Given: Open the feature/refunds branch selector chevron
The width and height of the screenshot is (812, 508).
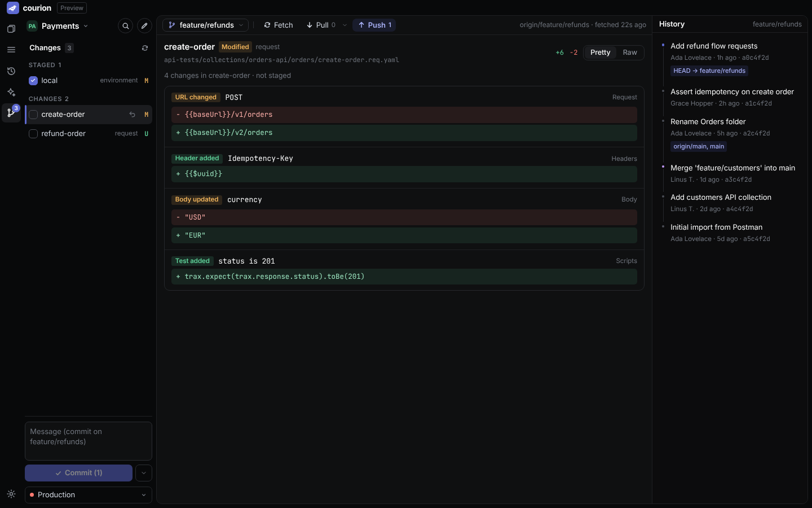Looking at the screenshot, I should click(x=241, y=25).
